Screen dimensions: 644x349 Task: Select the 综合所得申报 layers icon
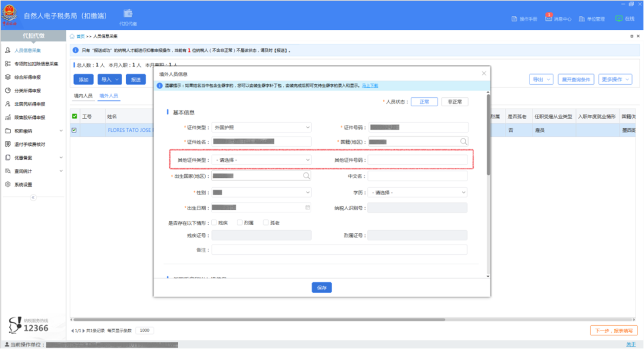click(8, 77)
